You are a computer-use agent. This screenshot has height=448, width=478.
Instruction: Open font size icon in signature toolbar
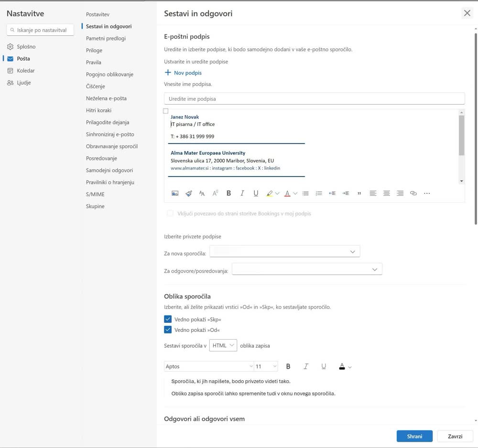click(202, 193)
